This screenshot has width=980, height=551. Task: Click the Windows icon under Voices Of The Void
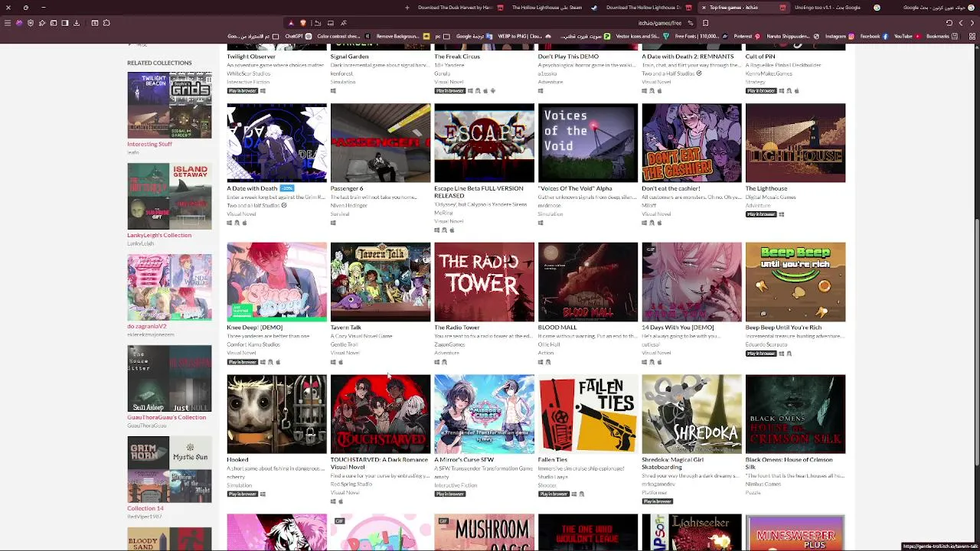541,223
